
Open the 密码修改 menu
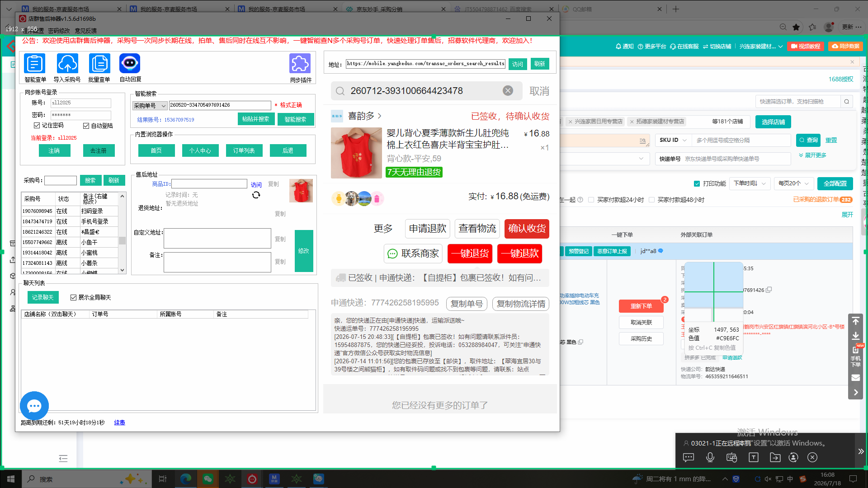click(x=59, y=31)
